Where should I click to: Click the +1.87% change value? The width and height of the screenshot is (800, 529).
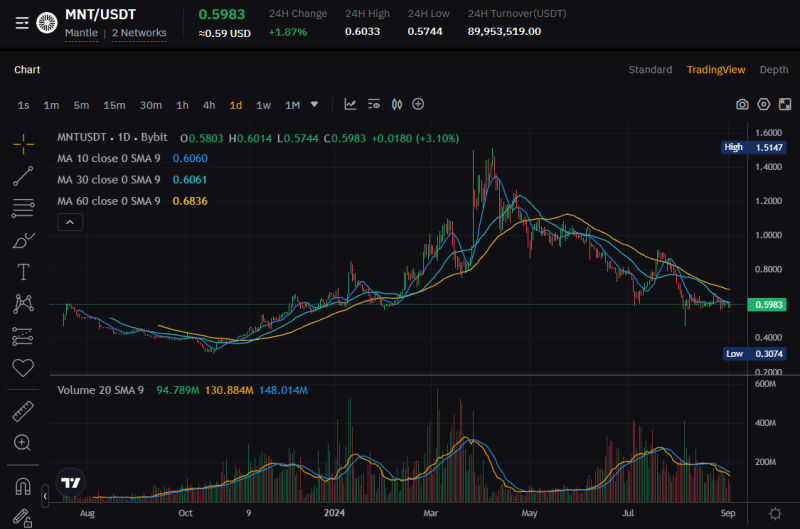[288, 32]
